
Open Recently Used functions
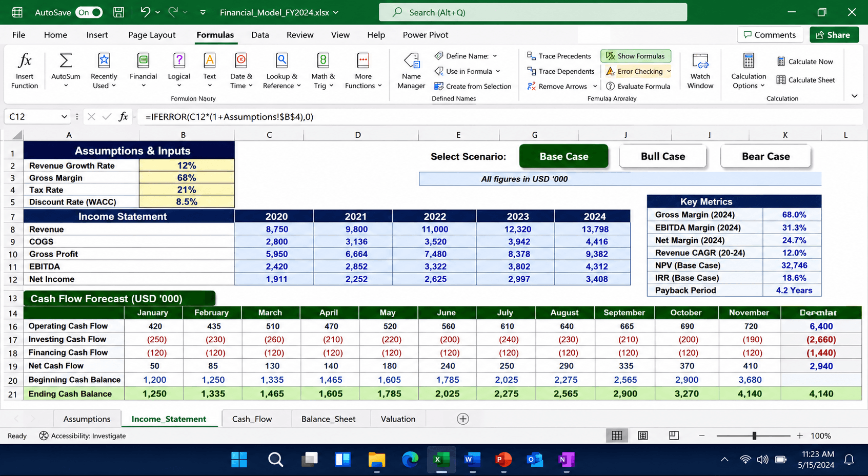tap(104, 70)
